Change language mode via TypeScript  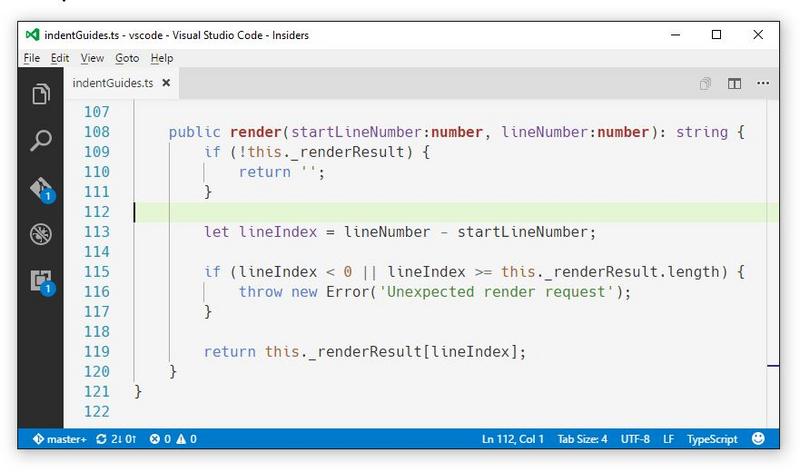(x=712, y=439)
